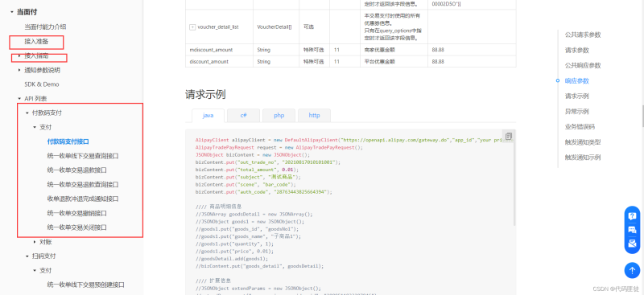This screenshot has height=295, width=644.
Task: Jump to 请求参数 anchor
Action: pyautogui.click(x=576, y=50)
